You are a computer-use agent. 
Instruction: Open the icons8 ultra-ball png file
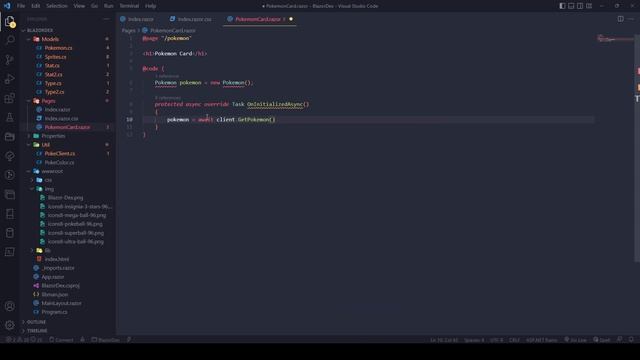coord(76,242)
